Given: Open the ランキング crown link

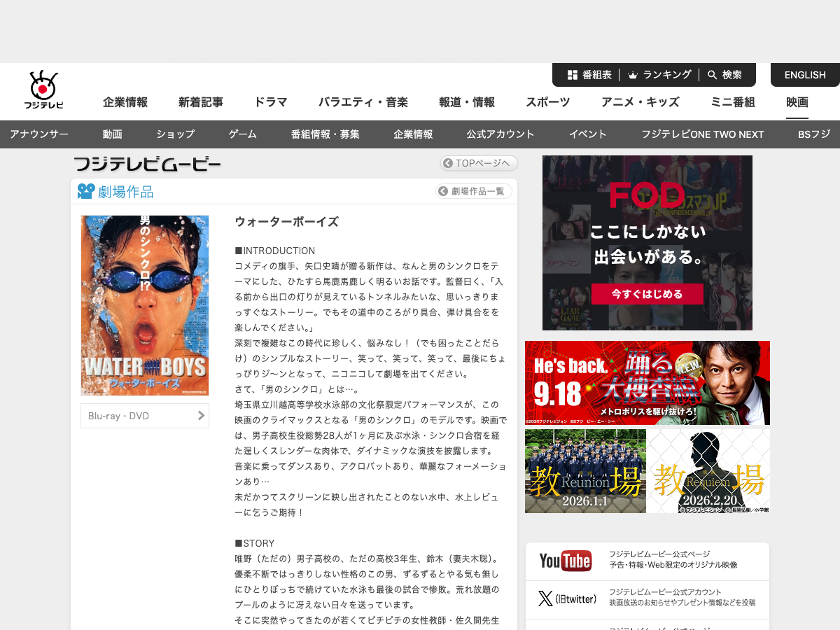Looking at the screenshot, I should [659, 75].
